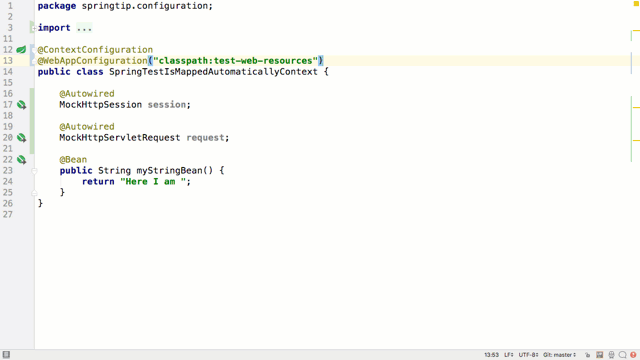Open the LF line separator selector
The width and height of the screenshot is (640, 360).
click(509, 355)
